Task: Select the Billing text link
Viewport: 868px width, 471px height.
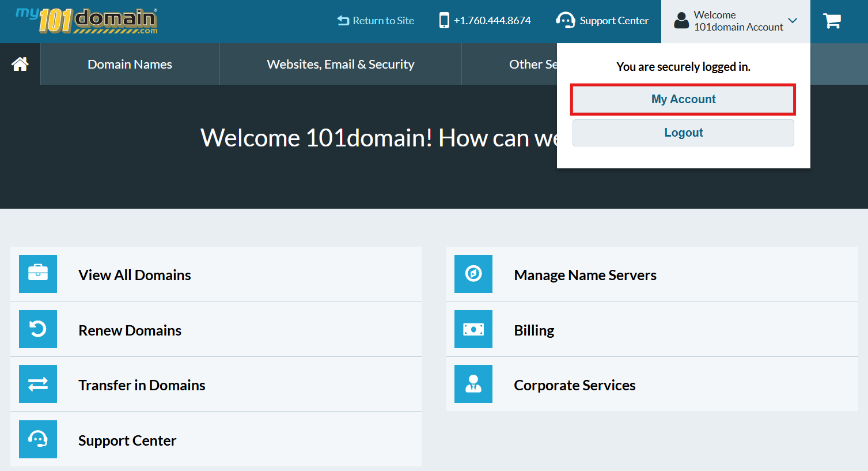Action: click(x=534, y=330)
